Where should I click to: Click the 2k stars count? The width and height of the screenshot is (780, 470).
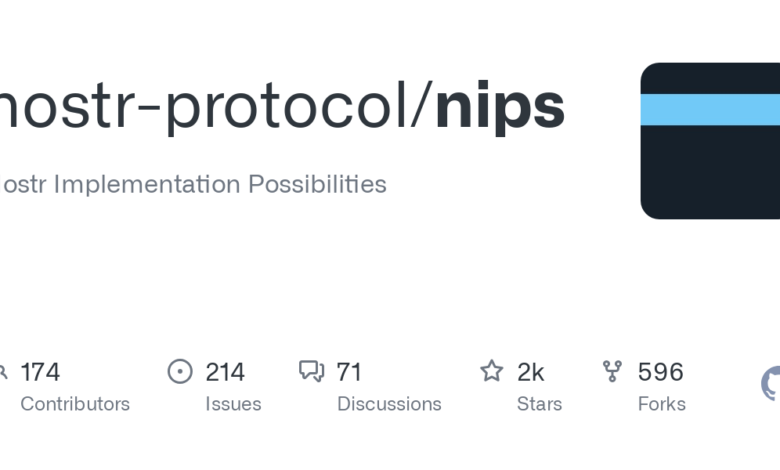tap(530, 372)
